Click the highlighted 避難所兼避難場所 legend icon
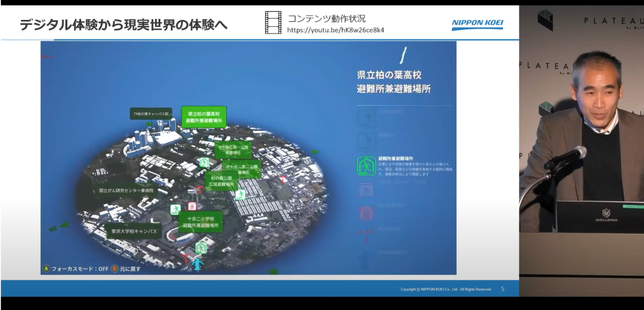Viewport: 644px width, 310px height. (367, 166)
